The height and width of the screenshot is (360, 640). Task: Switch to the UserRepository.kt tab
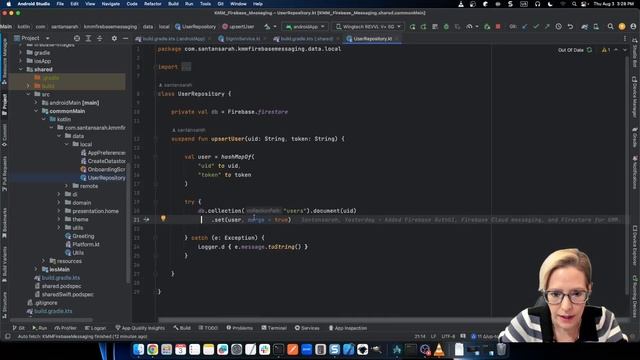[372, 39]
